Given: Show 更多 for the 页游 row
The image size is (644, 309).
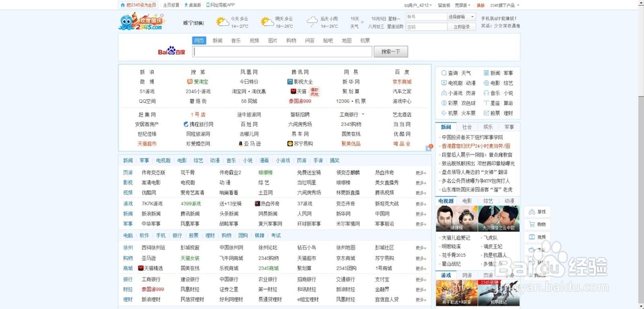Looking at the screenshot, I should 421,173.
